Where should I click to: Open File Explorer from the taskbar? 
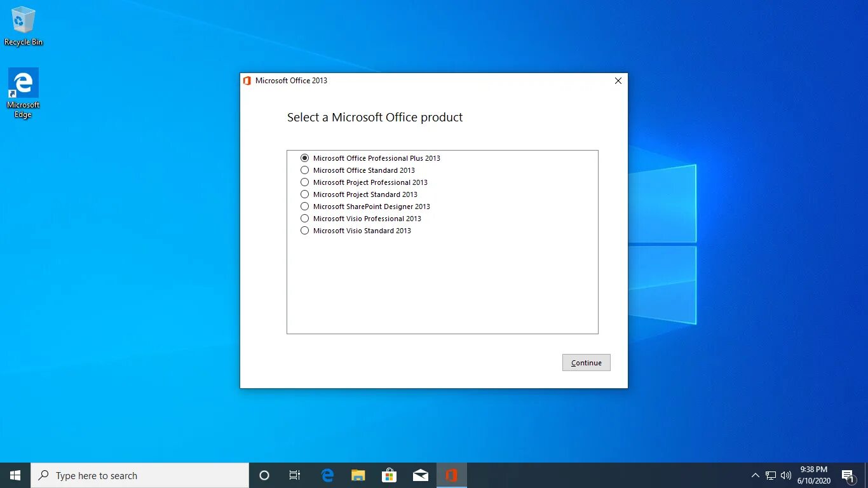click(x=358, y=475)
